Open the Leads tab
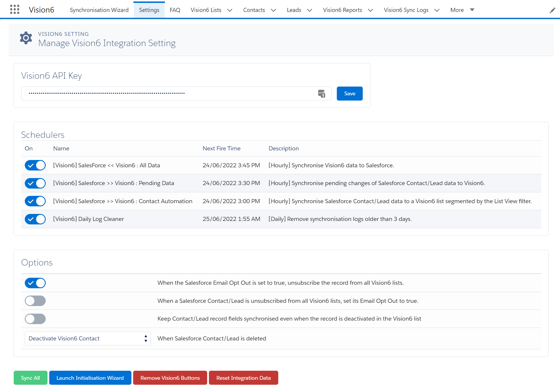Viewport: 560px width, 392px height. [x=294, y=10]
